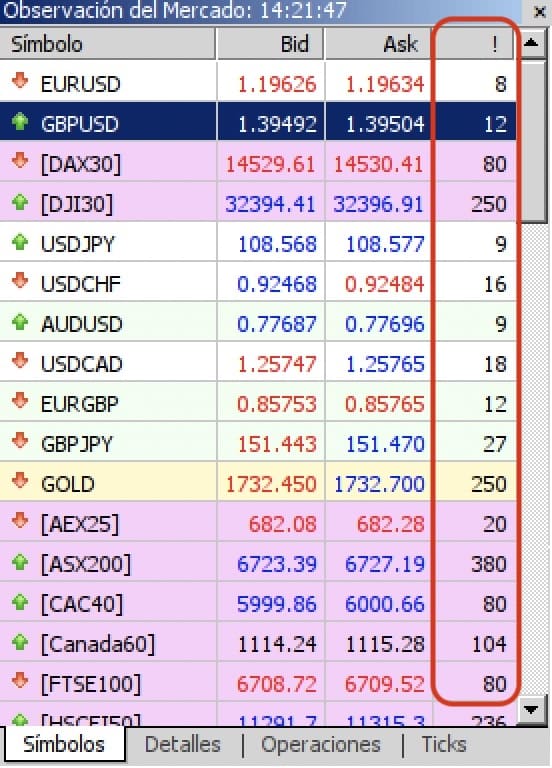Open the Operaciones tab
Screen dimensions: 552x768
[x=321, y=744]
